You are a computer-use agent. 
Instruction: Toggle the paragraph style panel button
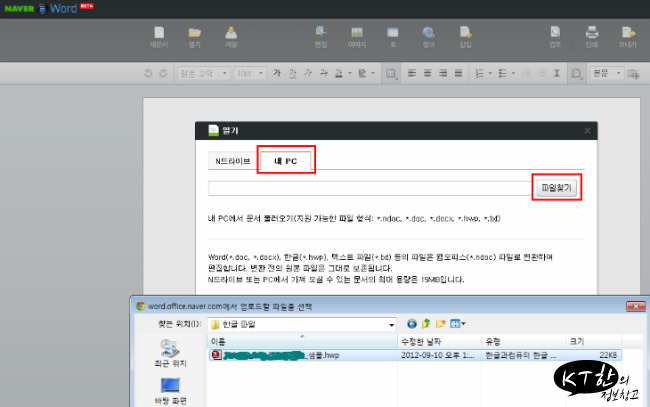(576, 73)
